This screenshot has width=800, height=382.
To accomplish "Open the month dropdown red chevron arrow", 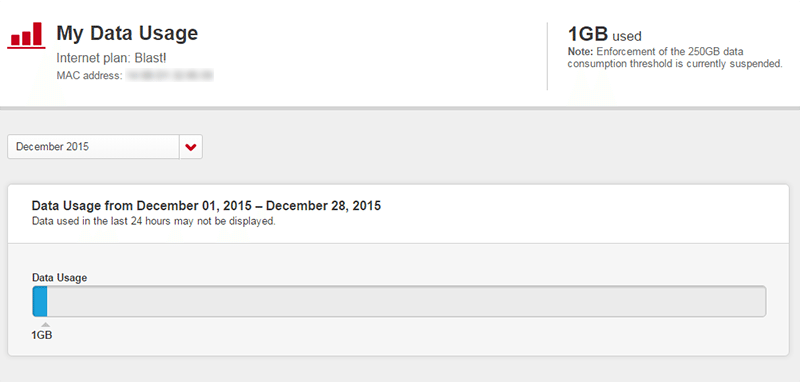I will click(x=191, y=147).
